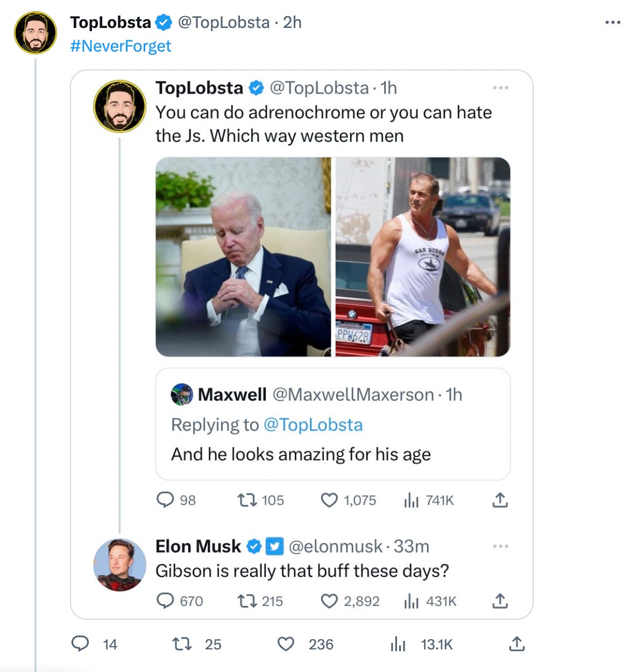Like the quoted tweet with 1,075 likes
The image size is (638, 672).
(x=329, y=501)
